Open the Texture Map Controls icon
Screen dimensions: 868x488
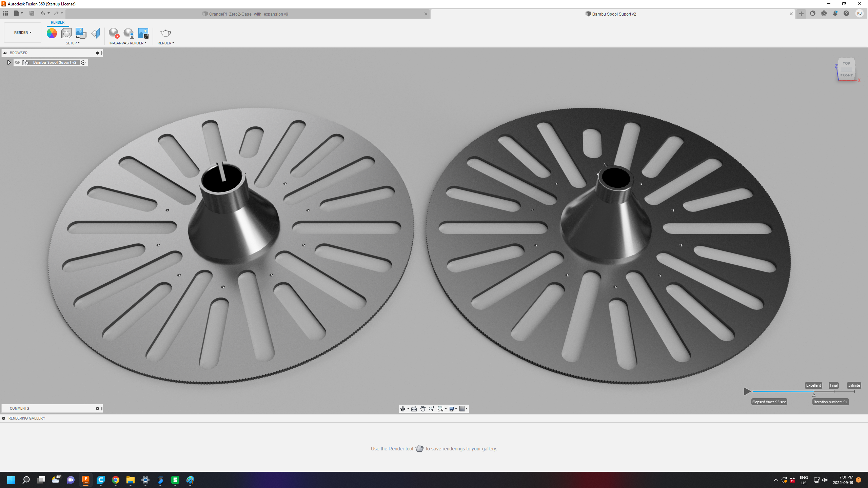96,33
